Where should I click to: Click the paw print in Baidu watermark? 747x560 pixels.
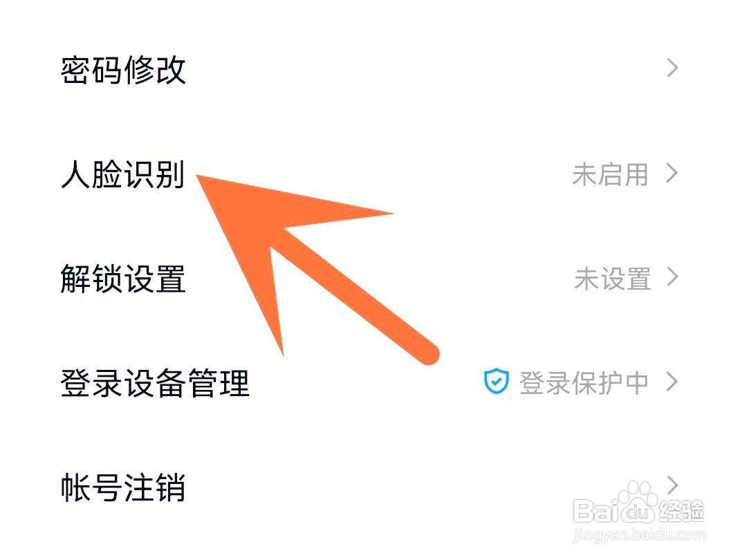pos(638,498)
